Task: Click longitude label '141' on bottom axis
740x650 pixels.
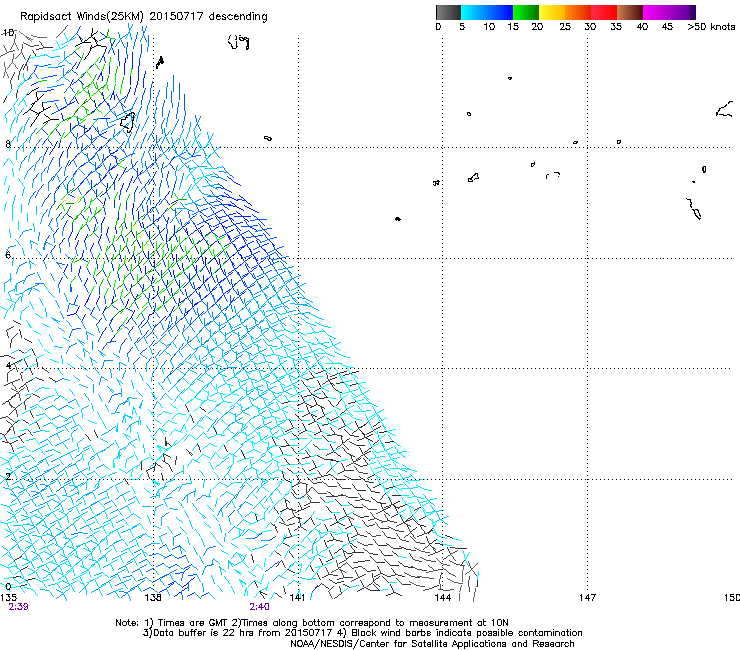Action: 297,597
